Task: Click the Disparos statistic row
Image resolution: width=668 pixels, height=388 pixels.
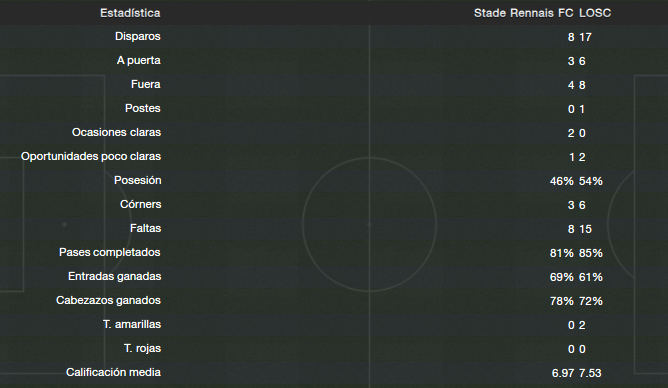Action: [334, 37]
